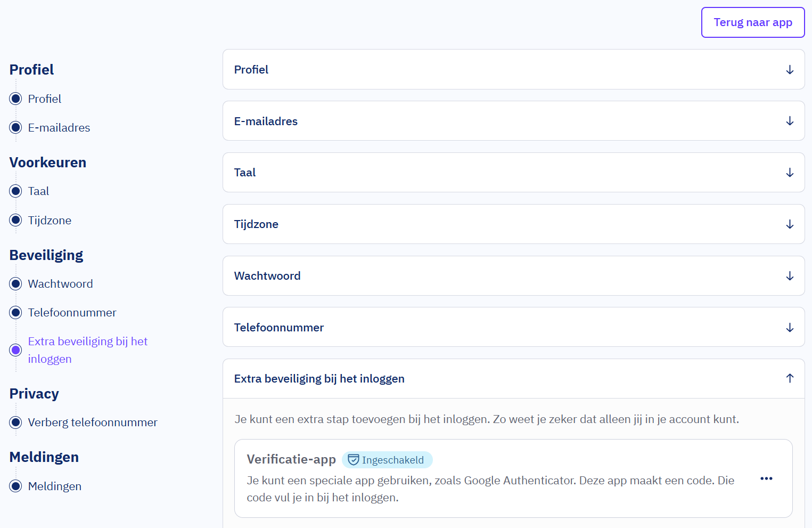Open the Tijdzone section with its arrow
This screenshot has height=528, width=812.
click(790, 224)
